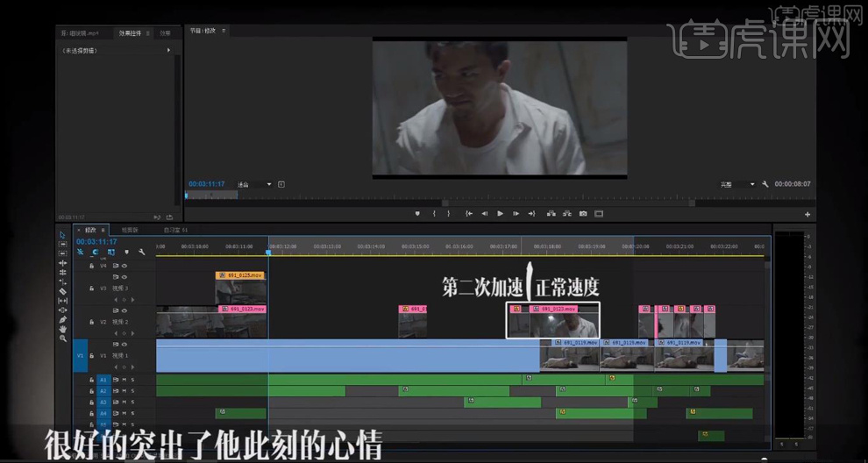Mute audio track A2
This screenshot has height=463, width=868.
coord(125,391)
